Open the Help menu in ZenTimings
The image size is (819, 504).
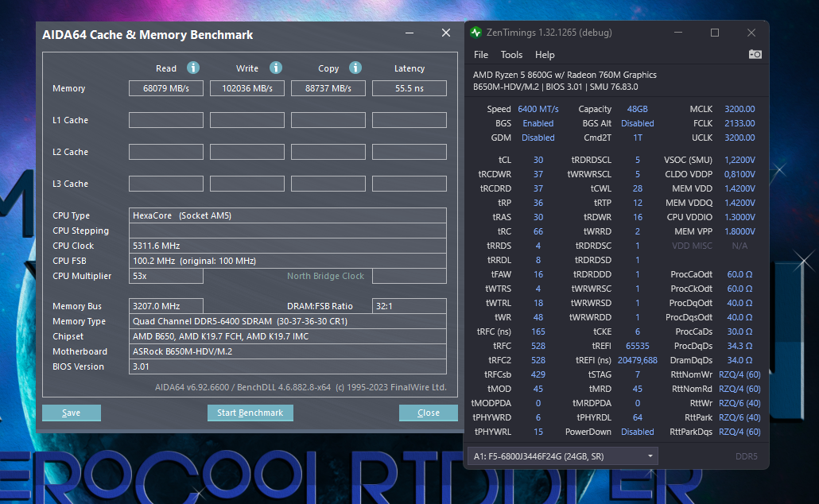pos(545,55)
